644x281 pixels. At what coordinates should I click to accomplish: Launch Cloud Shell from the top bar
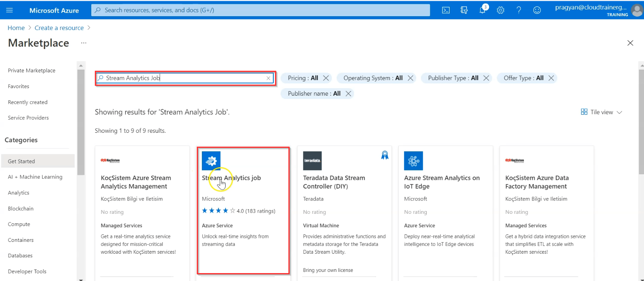click(x=446, y=10)
